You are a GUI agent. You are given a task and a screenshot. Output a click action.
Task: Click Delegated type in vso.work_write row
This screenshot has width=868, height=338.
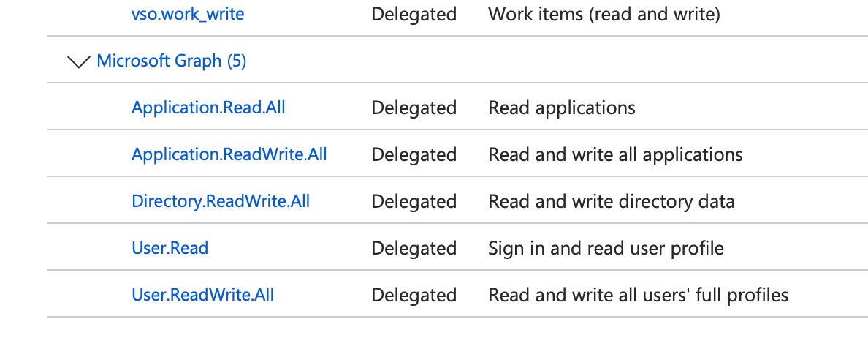click(414, 14)
